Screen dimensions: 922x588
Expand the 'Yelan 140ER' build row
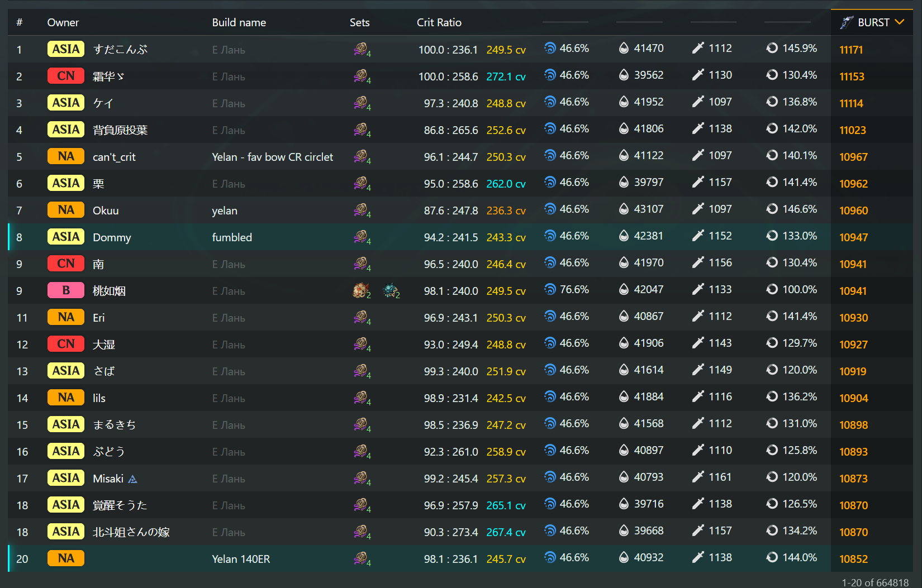(241, 559)
